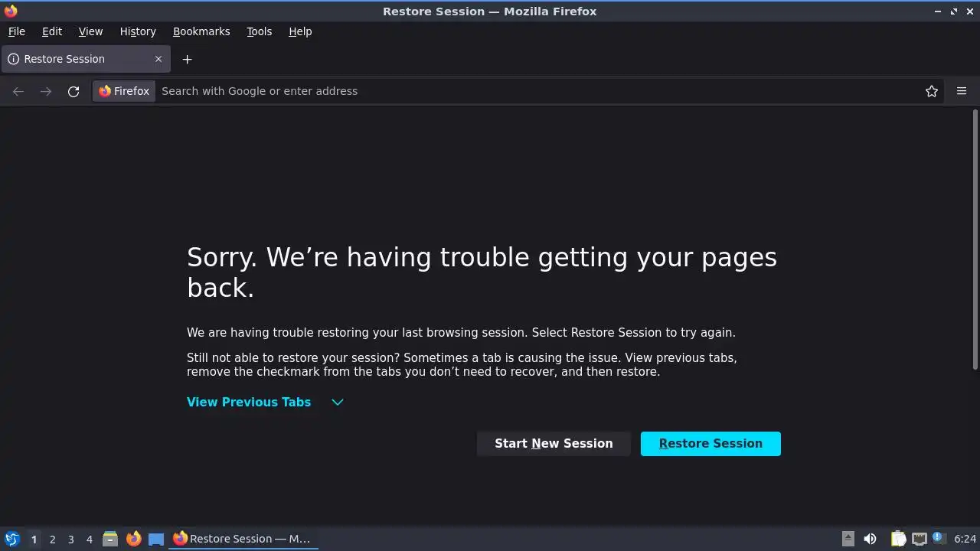
Task: Expand the View Previous Tabs chevron
Action: click(x=337, y=403)
